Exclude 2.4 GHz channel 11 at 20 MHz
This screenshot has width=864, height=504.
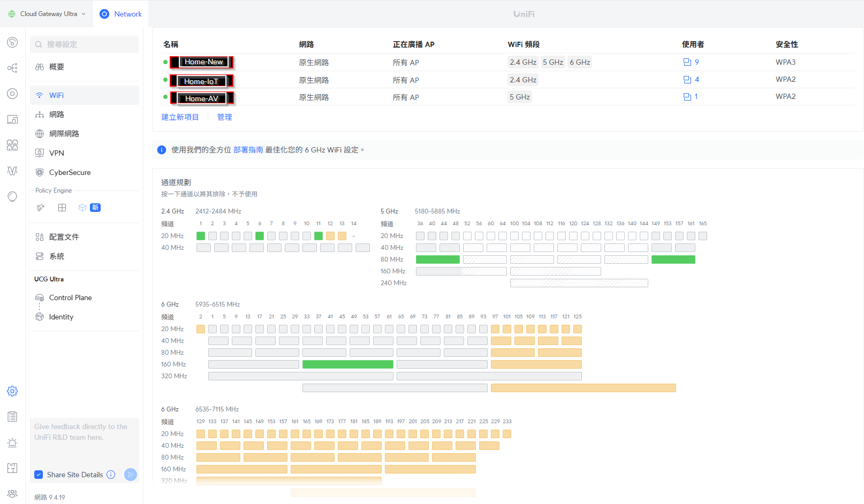pos(319,236)
